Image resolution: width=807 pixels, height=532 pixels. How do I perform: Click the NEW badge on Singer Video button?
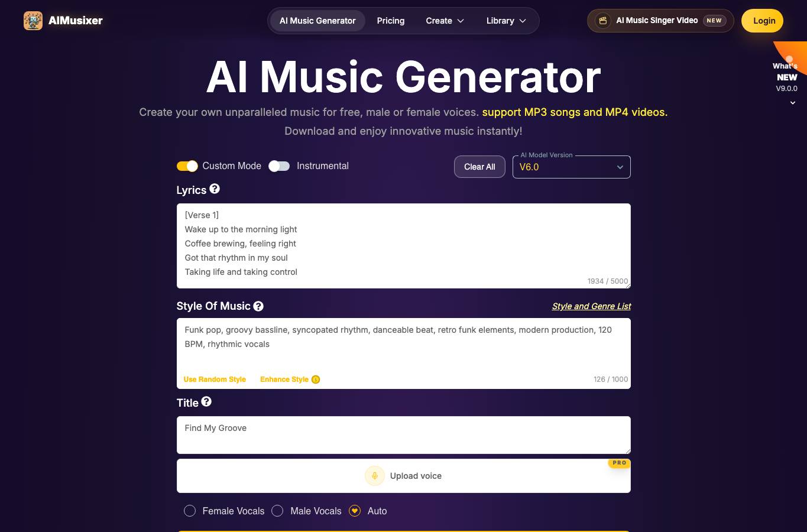[x=714, y=21]
